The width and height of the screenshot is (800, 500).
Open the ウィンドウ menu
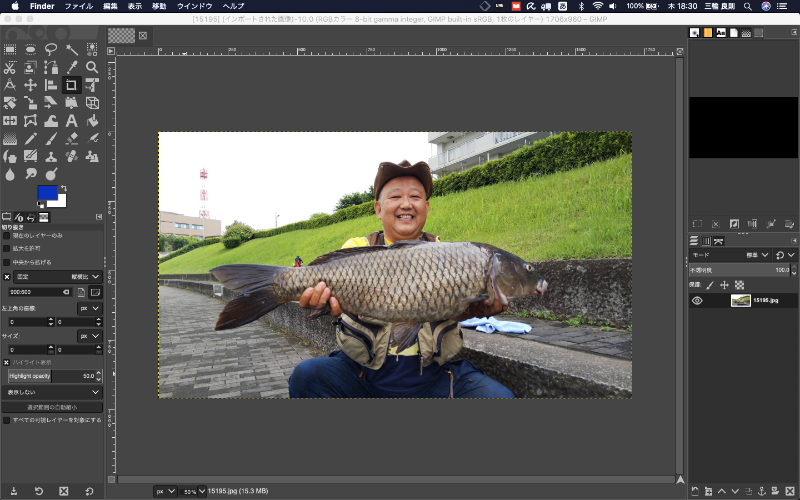(194, 6)
